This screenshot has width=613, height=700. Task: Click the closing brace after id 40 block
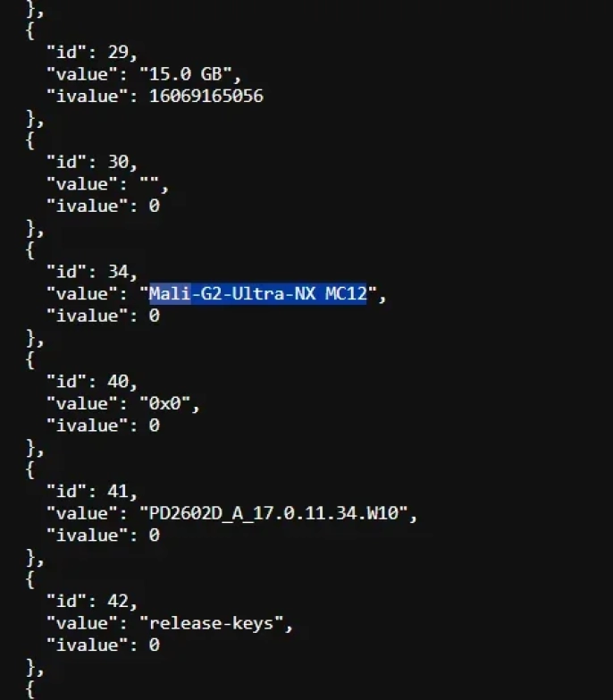[30, 448]
